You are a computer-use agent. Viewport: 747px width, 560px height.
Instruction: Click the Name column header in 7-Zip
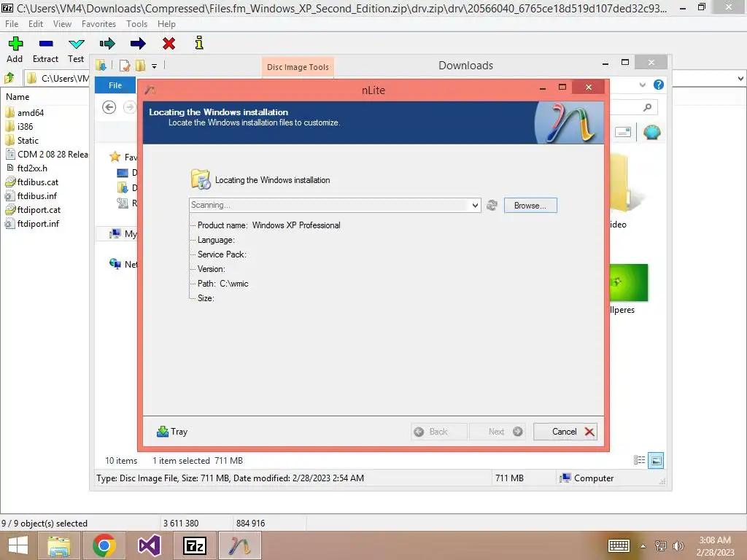[x=18, y=97]
